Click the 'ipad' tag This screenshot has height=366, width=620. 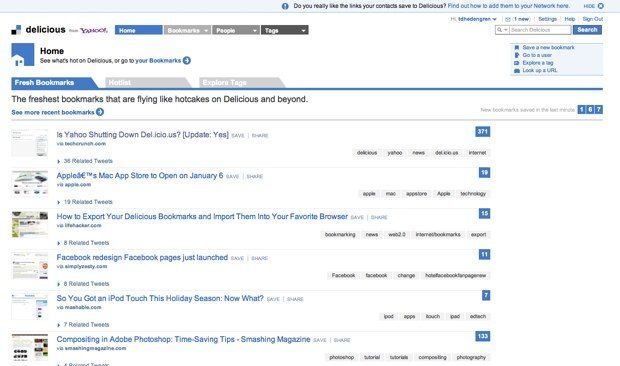point(455,316)
